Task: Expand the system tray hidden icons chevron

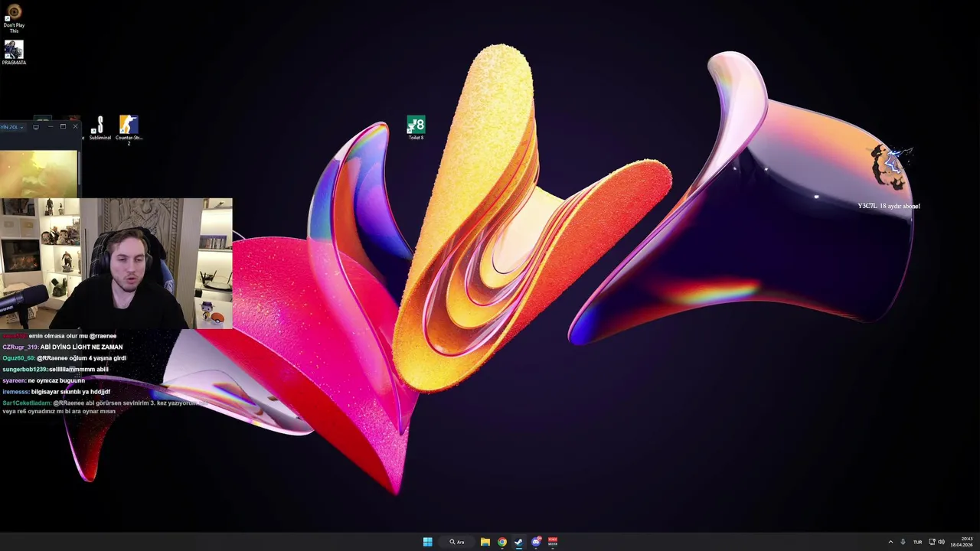Action: [x=890, y=542]
